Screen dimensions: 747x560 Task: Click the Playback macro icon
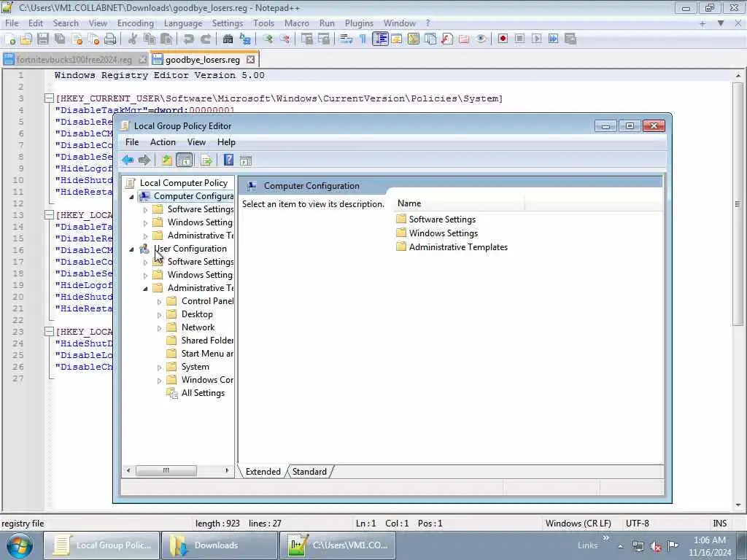536,39
